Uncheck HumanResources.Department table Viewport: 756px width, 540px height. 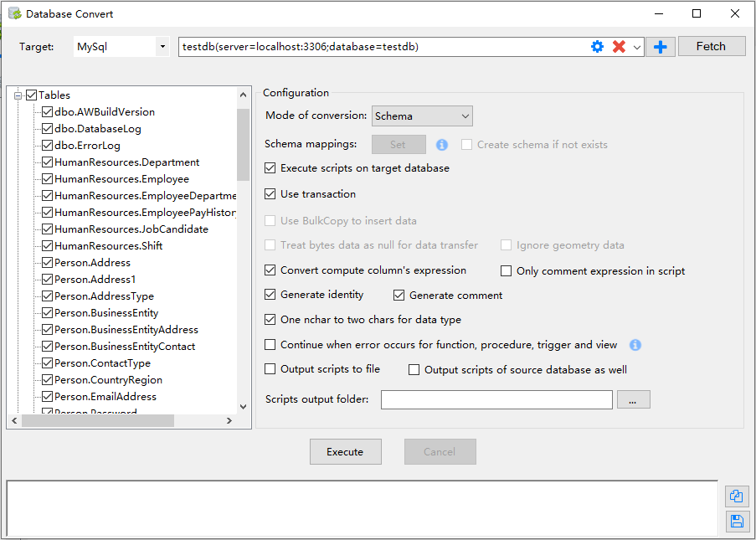[47, 162]
